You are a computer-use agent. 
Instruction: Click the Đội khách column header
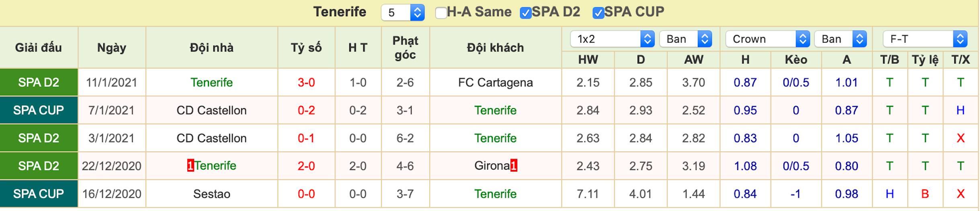495,48
